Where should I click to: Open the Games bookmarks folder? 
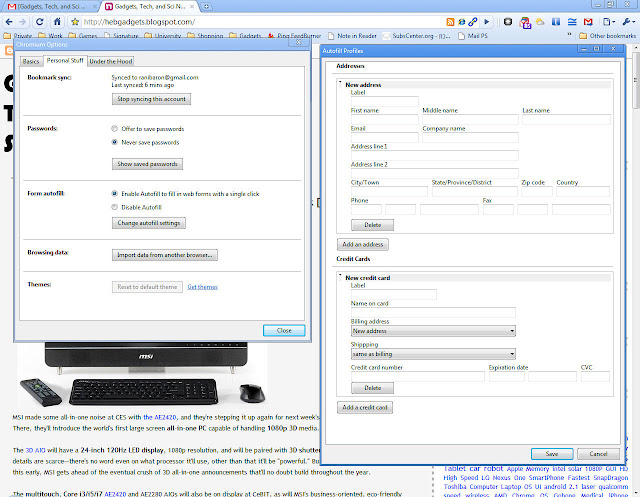tap(83, 36)
